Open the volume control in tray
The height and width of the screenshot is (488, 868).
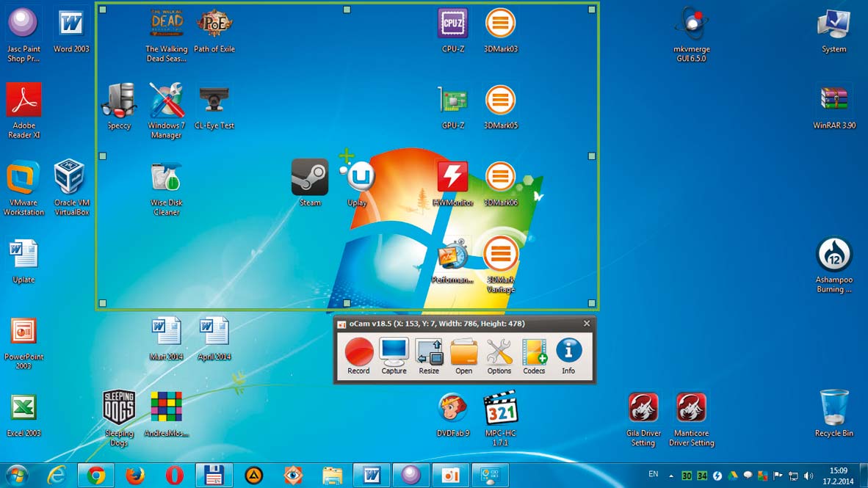pos(809,476)
